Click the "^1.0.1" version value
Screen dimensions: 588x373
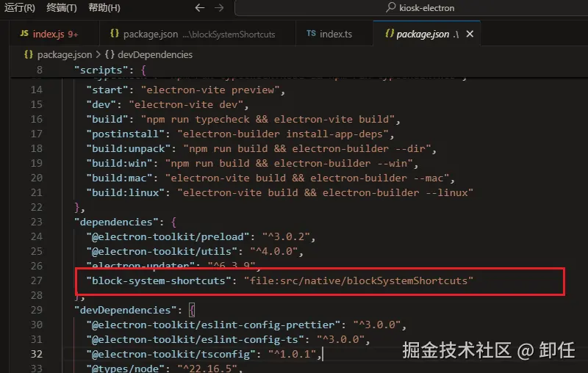(292, 354)
